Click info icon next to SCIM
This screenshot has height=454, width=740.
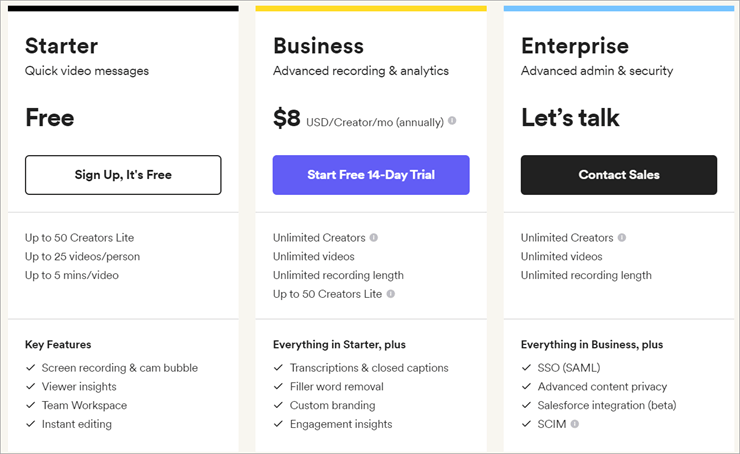[x=575, y=424]
